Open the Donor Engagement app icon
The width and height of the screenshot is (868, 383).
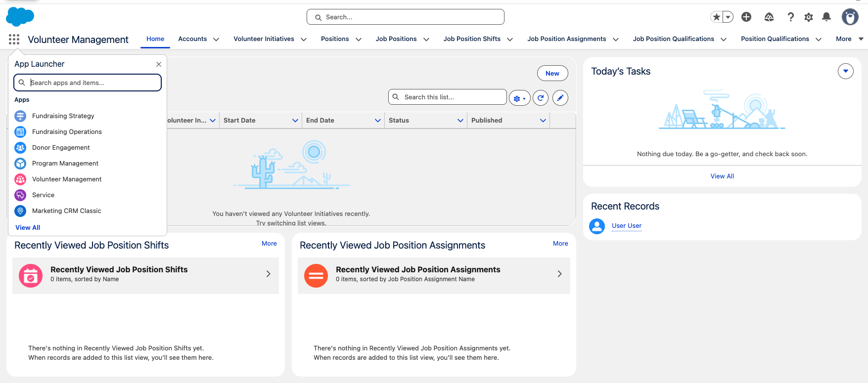[20, 148]
